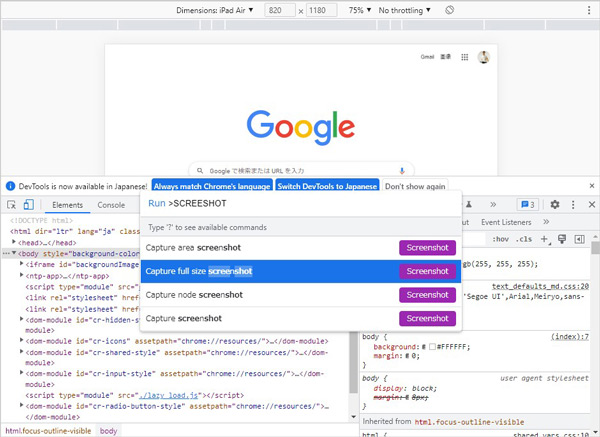The height and width of the screenshot is (437, 600).
Task: Click the rotate device orientation icon
Action: pos(450,10)
